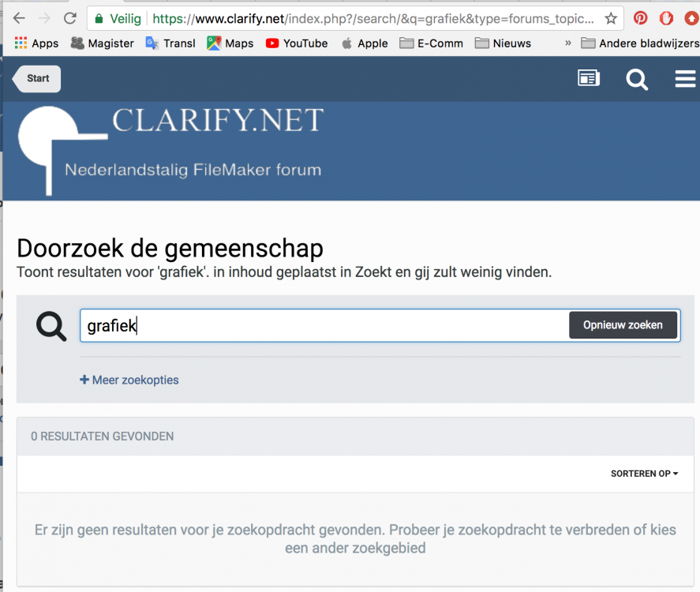Open the Opera extension icon near the star

665,16
